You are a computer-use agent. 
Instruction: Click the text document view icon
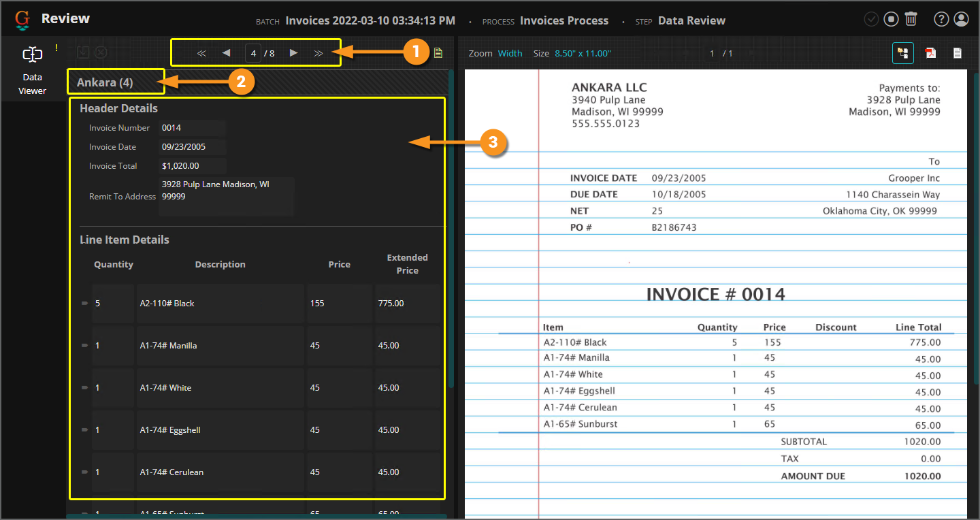[957, 53]
